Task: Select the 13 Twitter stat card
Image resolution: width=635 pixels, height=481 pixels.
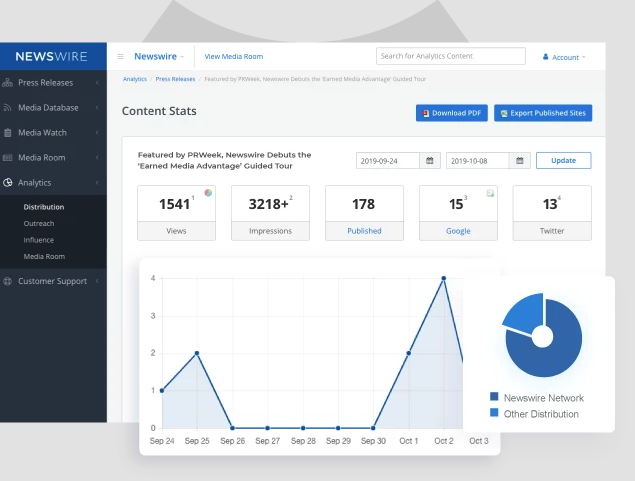Action: point(552,213)
